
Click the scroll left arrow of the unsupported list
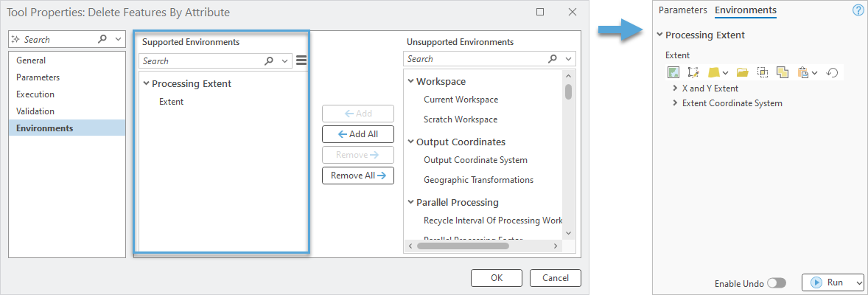point(409,245)
